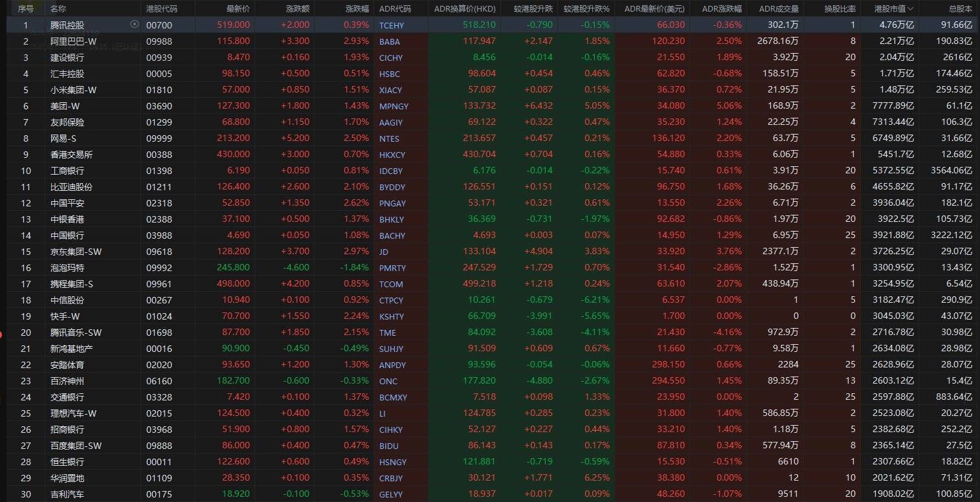The height and width of the screenshot is (502, 980).
Task: Select the 阿里巴巴-W stock name
Action: click(x=73, y=41)
